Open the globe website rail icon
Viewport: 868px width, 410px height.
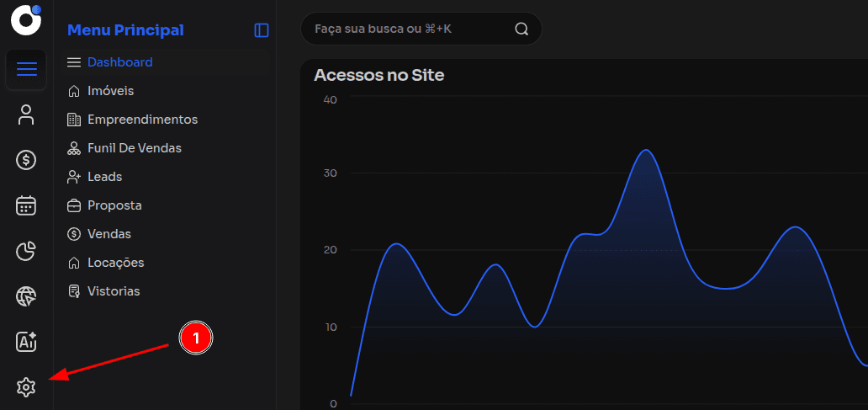26,296
